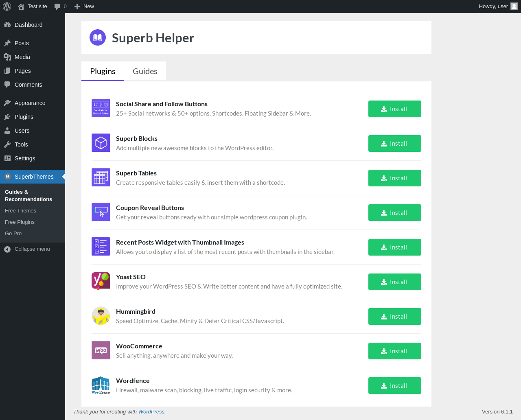The width and height of the screenshot is (521, 420).
Task: Install the WooCommerce plugin
Action: 395,351
